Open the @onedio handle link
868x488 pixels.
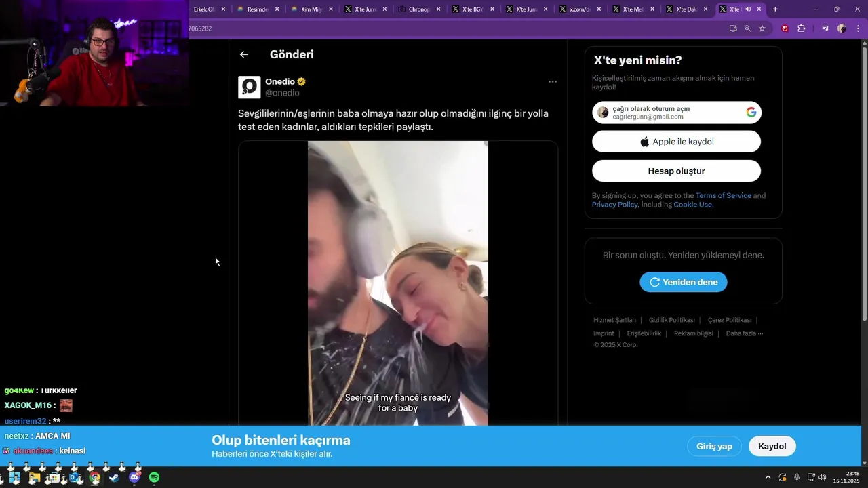pos(282,93)
